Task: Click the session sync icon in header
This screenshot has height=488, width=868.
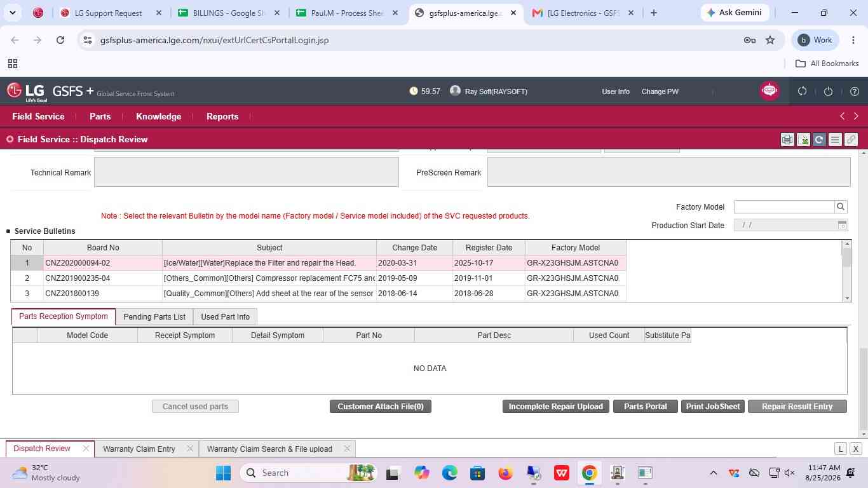Action: click(x=802, y=91)
